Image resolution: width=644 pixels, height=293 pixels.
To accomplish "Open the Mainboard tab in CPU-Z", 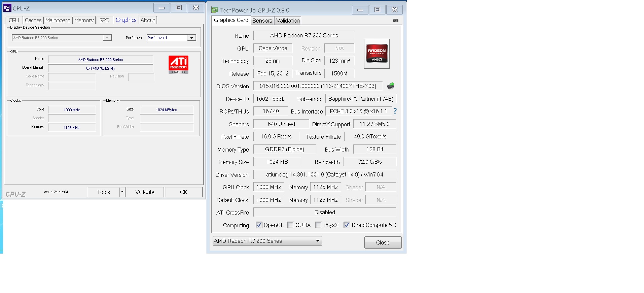I will 58,20.
